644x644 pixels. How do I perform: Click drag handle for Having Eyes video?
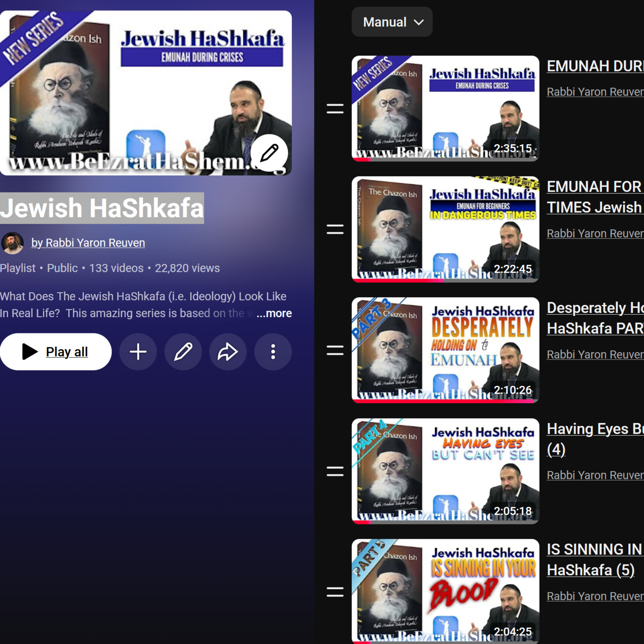pos(335,471)
